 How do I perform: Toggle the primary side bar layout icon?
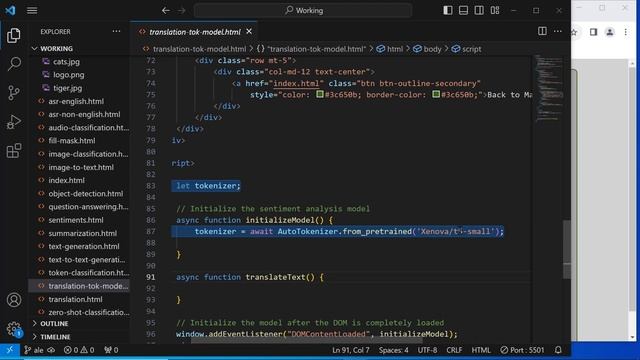[448, 10]
